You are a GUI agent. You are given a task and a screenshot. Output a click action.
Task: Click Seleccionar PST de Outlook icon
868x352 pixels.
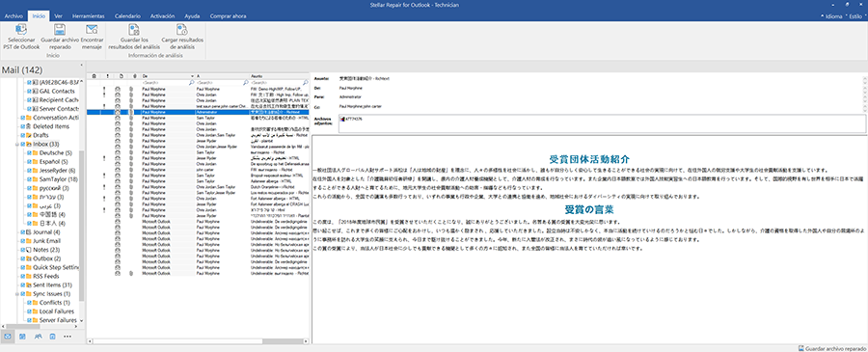(21, 30)
